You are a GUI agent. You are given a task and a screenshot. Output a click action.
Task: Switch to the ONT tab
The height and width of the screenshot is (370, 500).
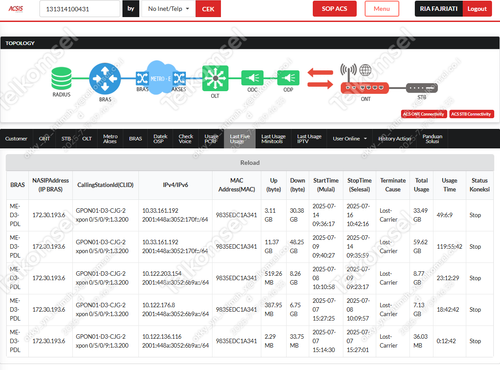coord(44,138)
